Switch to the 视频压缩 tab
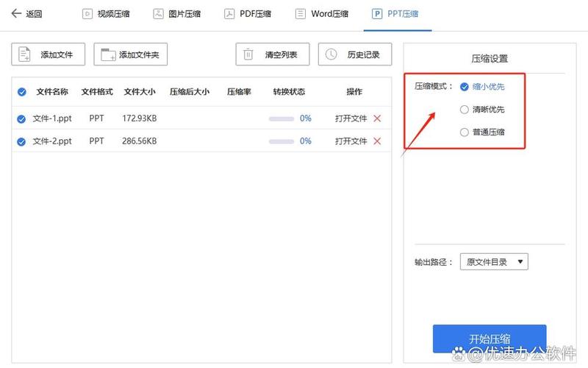This screenshot has height=368, width=588. 106,14
